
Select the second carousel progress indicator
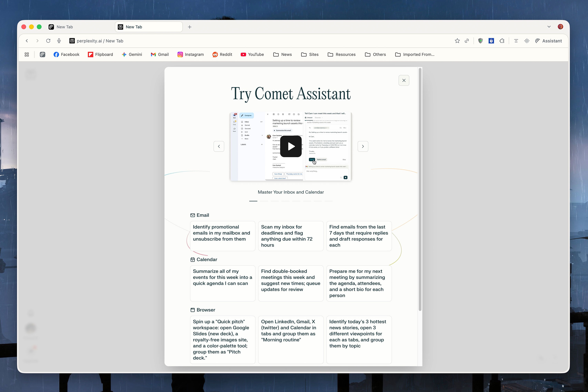point(264,201)
